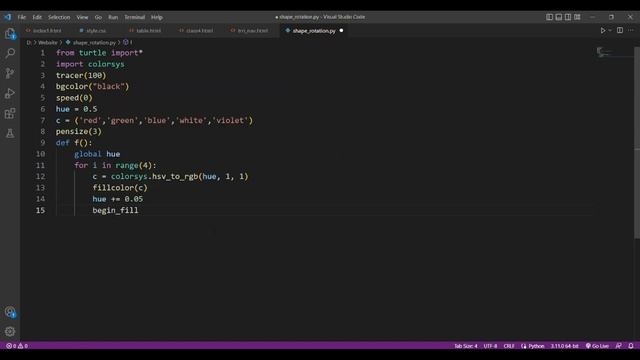Select 3.11.0 64-bit interpreter in status bar
The height and width of the screenshot is (360, 640).
564,346
